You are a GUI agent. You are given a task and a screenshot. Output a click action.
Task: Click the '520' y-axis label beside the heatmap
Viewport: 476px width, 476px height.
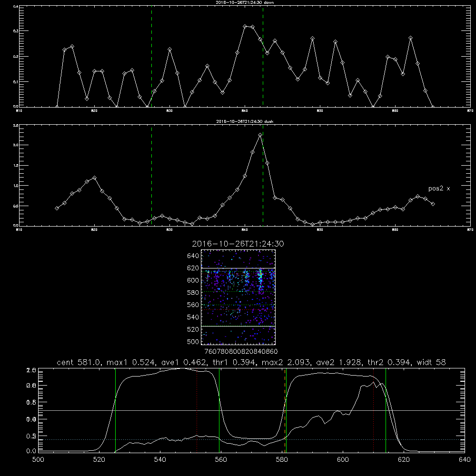(x=193, y=329)
